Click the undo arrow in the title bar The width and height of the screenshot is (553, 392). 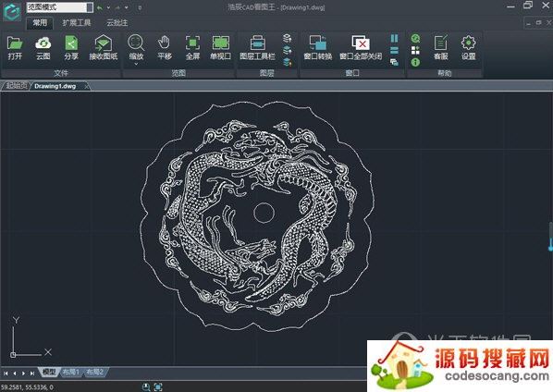click(x=100, y=7)
